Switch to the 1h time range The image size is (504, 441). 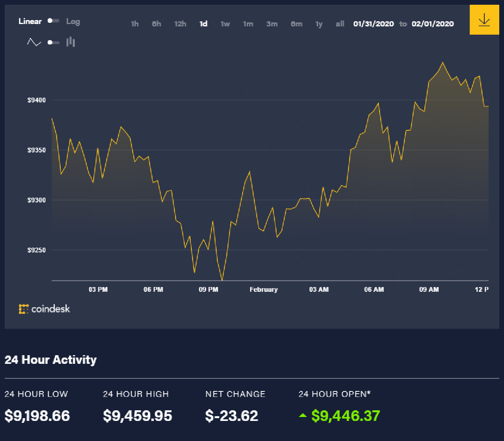pyautogui.click(x=135, y=24)
